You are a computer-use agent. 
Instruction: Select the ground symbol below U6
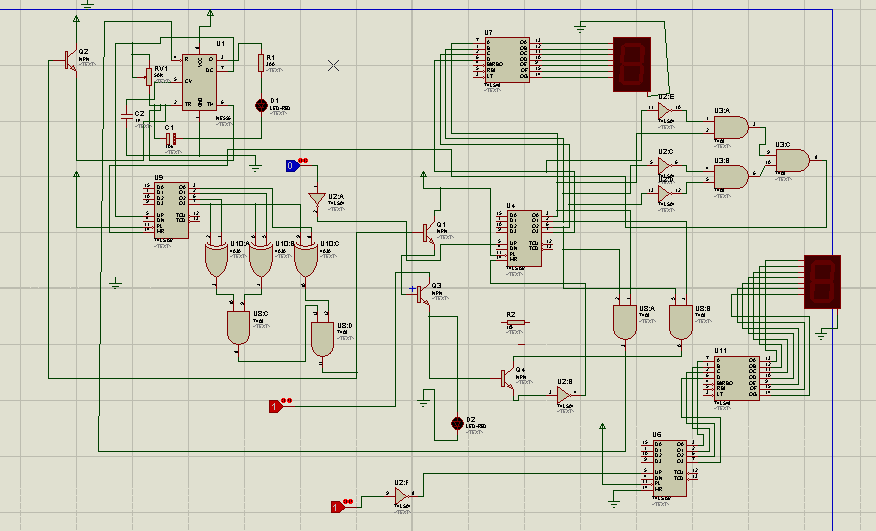coord(614,502)
